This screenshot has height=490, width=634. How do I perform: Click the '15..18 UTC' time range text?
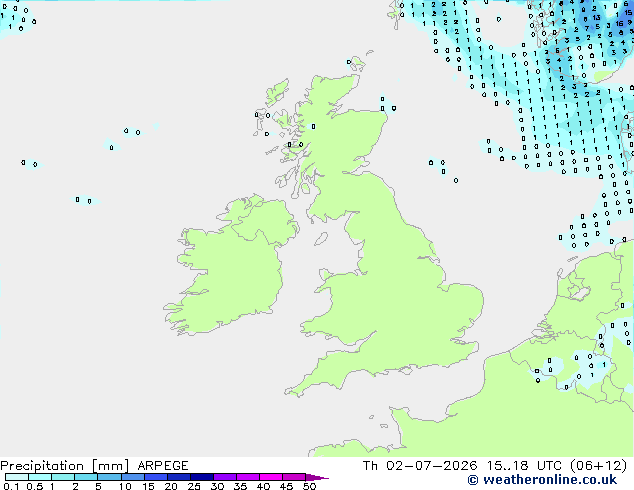pos(524,466)
